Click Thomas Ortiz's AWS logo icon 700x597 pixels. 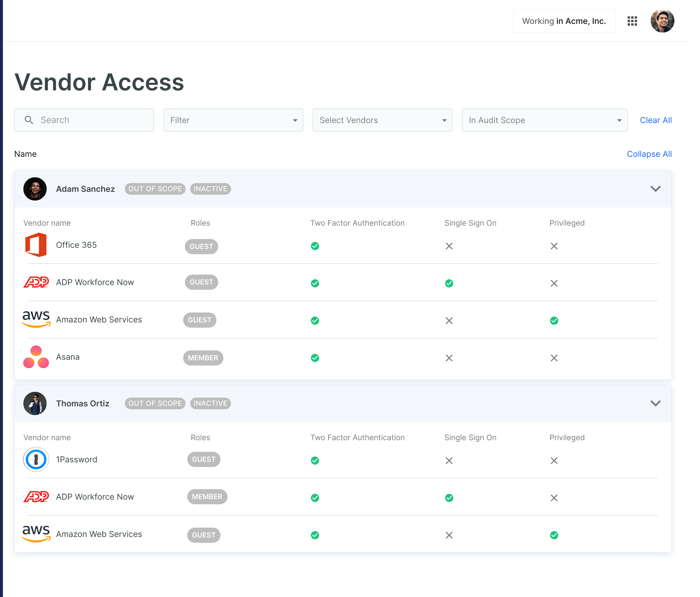[36, 534]
